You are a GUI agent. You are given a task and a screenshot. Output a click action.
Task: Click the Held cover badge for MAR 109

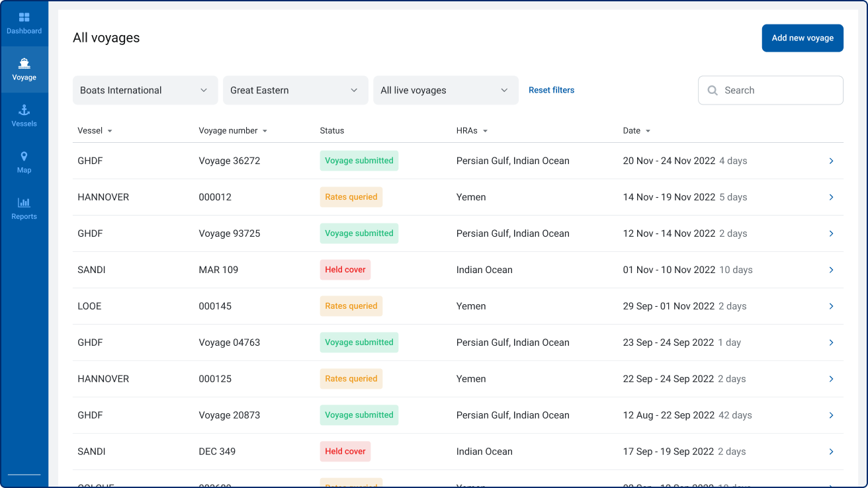[x=345, y=270]
